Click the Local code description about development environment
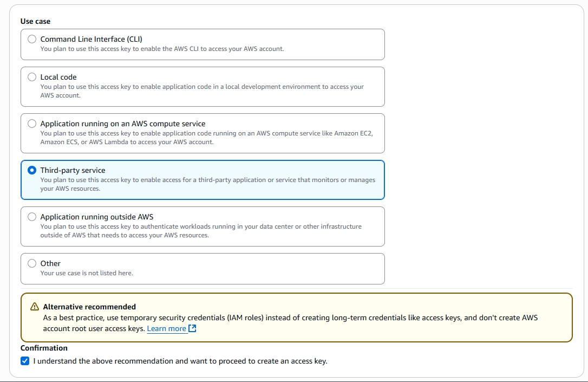The image size is (588, 382). (202, 91)
